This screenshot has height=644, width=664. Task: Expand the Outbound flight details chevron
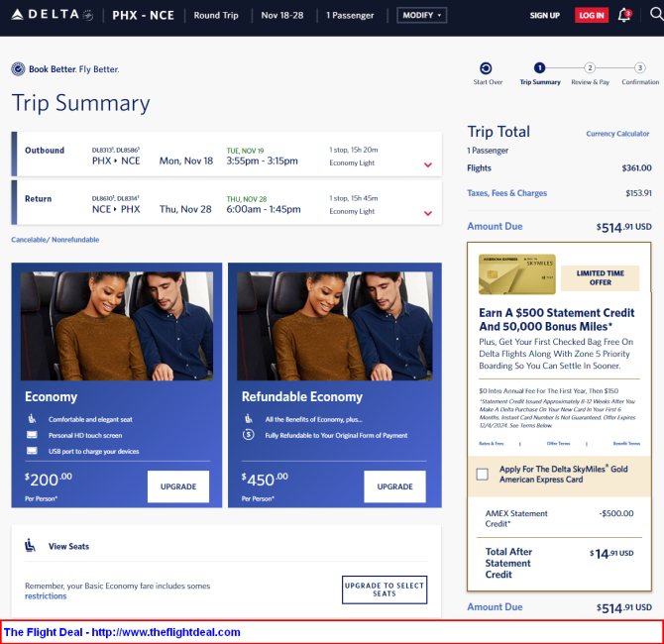point(428,164)
